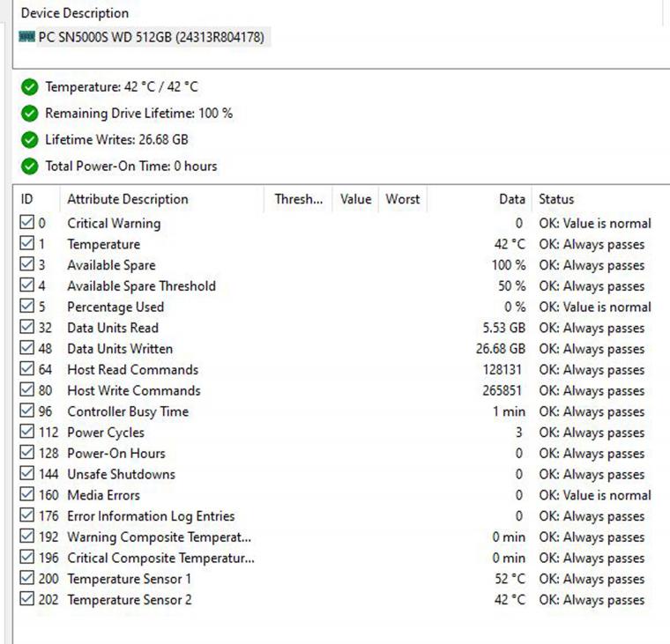Click the Worst column header
The image size is (670, 644).
402,199
